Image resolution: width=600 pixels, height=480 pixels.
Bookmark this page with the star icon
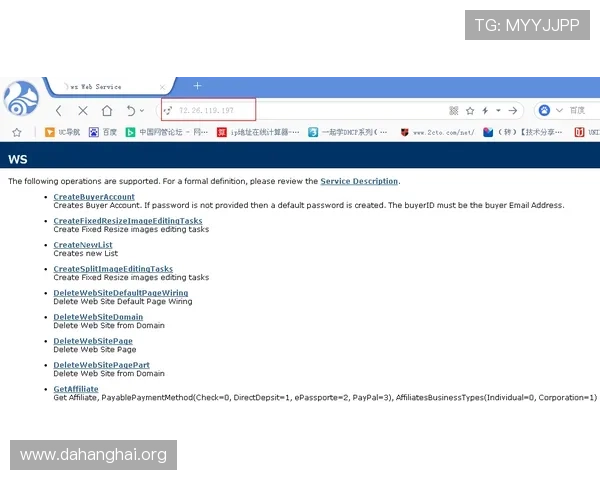[469, 110]
